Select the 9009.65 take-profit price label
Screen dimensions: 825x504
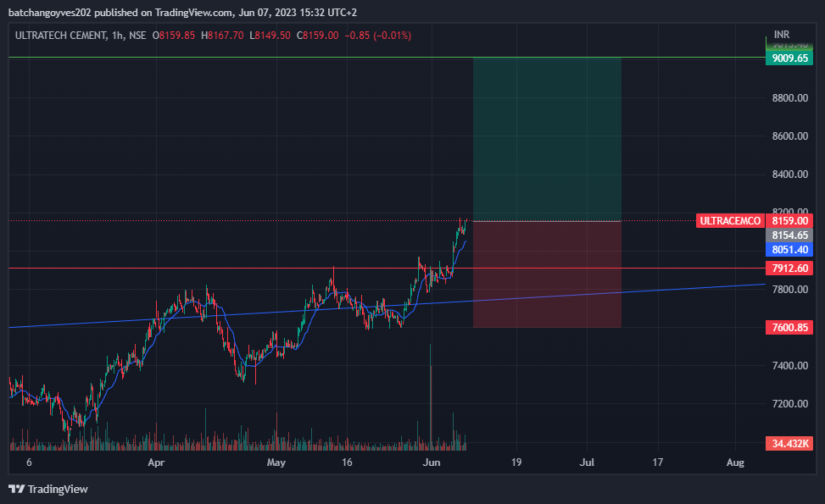coord(789,58)
